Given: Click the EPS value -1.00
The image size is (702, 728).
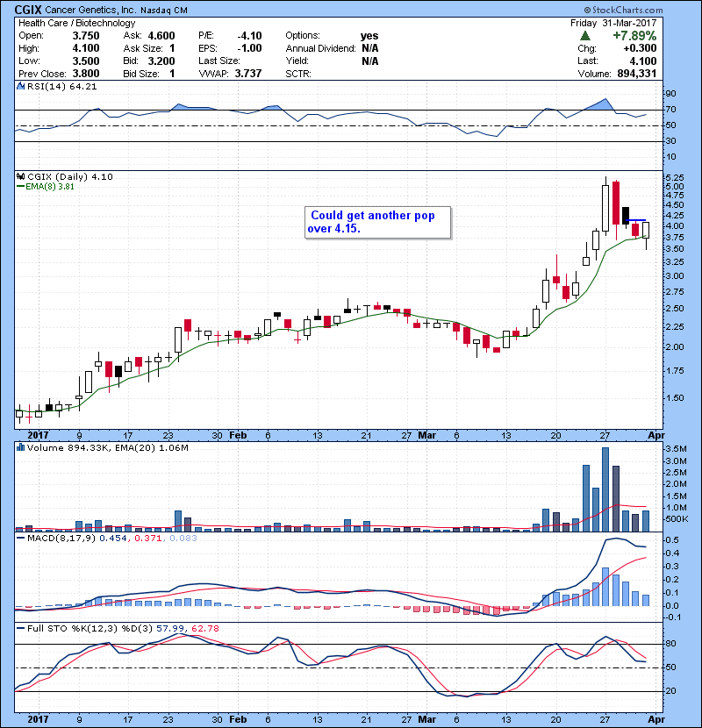Looking at the screenshot, I should [249, 48].
